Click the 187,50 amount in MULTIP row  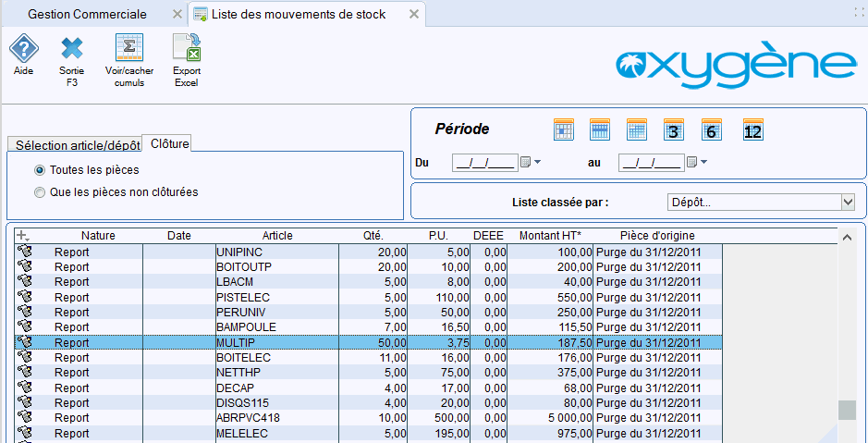550,342
